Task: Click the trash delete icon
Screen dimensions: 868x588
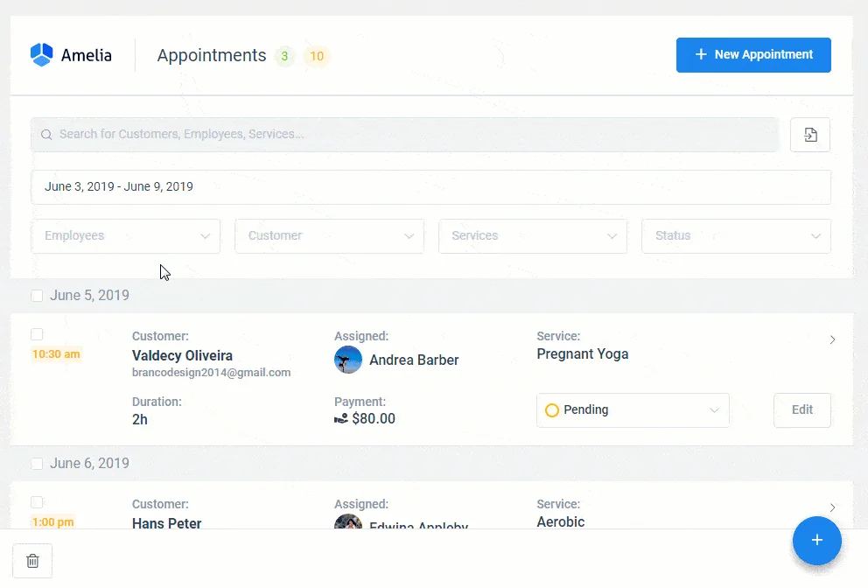Action: [x=32, y=561]
